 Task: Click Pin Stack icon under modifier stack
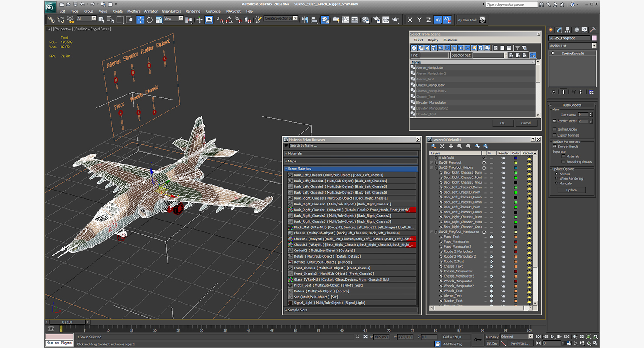(553, 92)
